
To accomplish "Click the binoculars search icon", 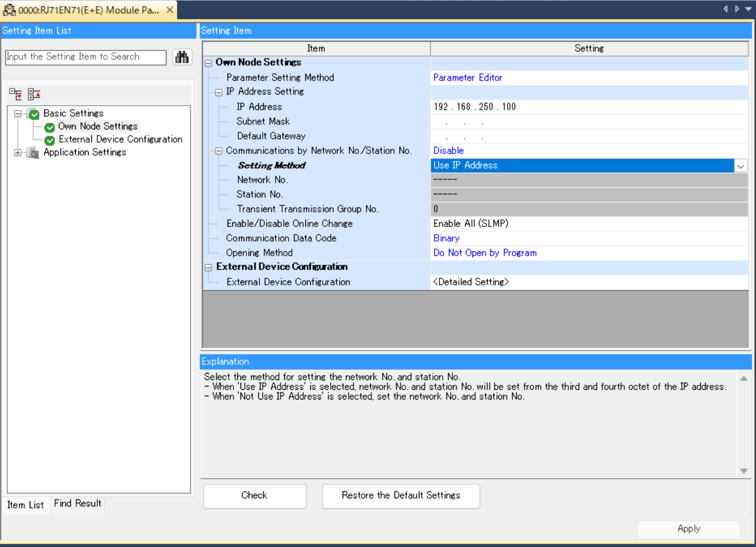I will [182, 57].
